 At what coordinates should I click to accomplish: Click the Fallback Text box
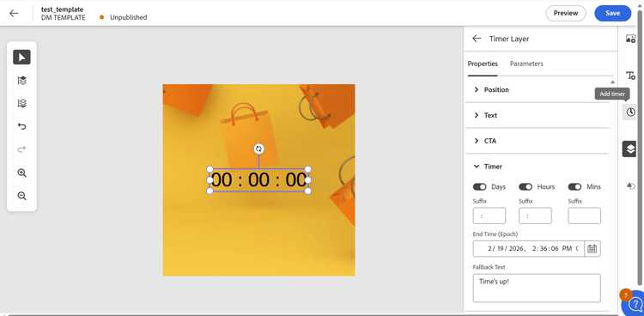pyautogui.click(x=537, y=288)
